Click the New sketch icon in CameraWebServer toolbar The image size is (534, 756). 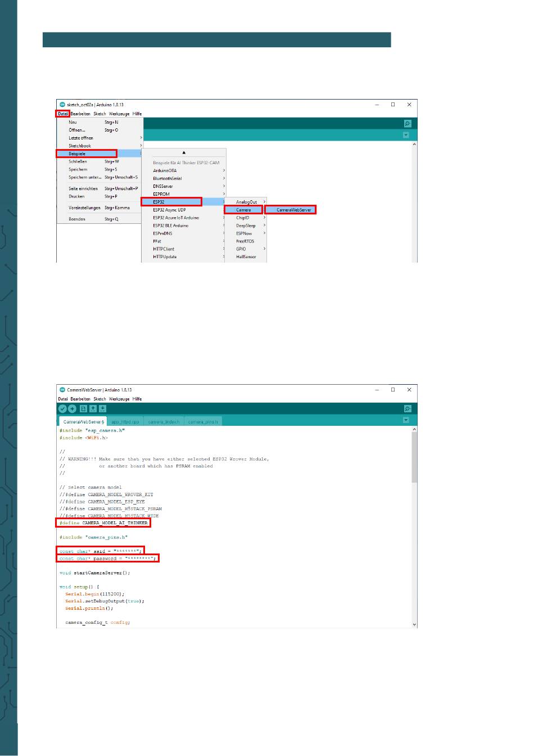click(83, 409)
